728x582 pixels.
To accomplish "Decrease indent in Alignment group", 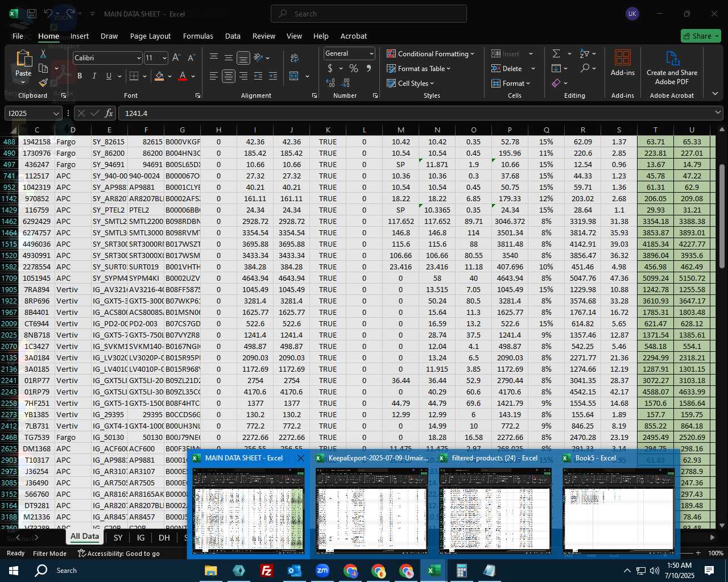I will (258, 76).
